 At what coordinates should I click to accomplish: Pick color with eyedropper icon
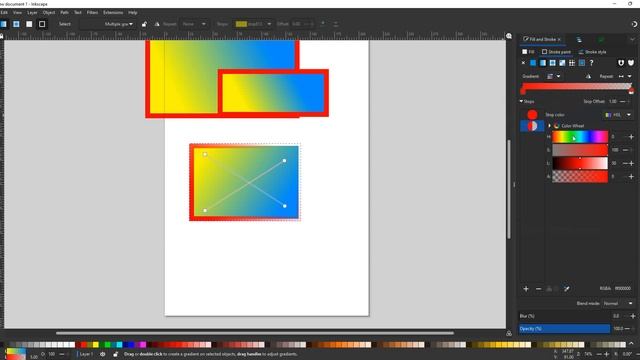click(567, 289)
